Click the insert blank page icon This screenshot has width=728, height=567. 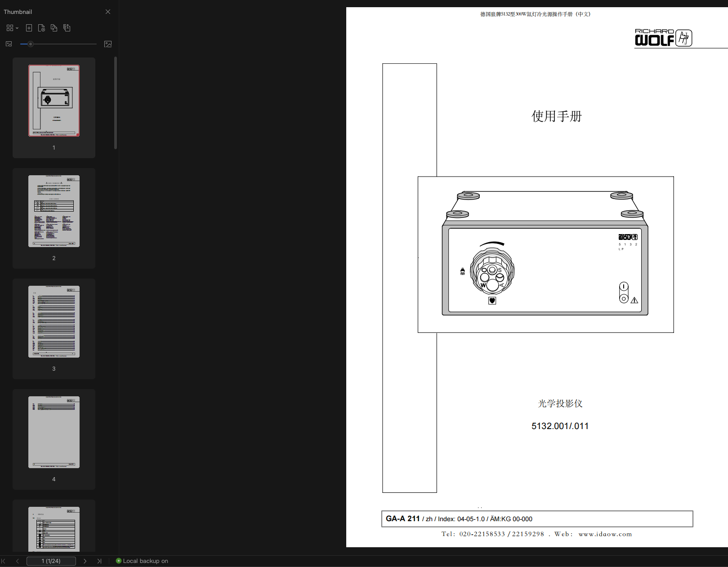(x=29, y=28)
